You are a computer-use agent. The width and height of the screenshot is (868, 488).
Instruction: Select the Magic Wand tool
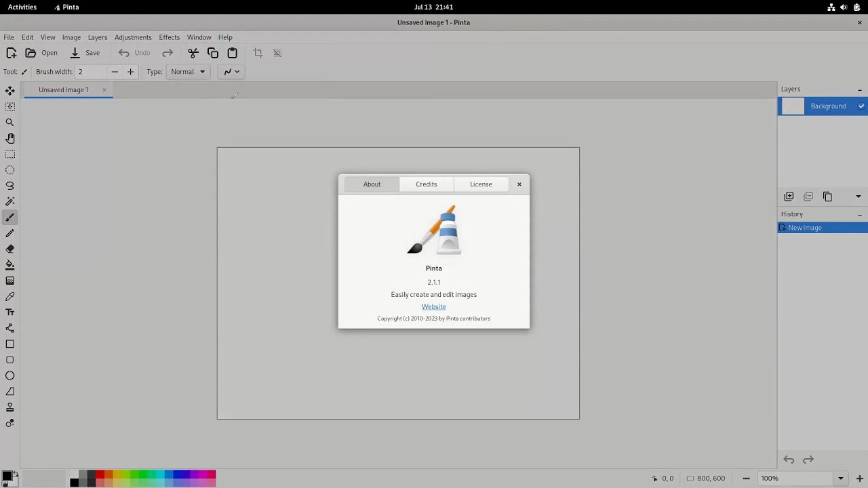[x=10, y=201]
